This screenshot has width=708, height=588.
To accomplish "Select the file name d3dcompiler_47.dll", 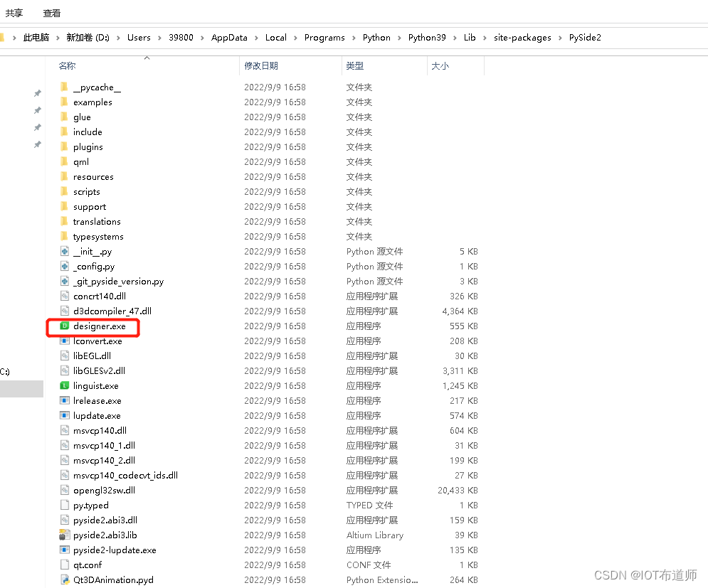I will [x=112, y=311].
